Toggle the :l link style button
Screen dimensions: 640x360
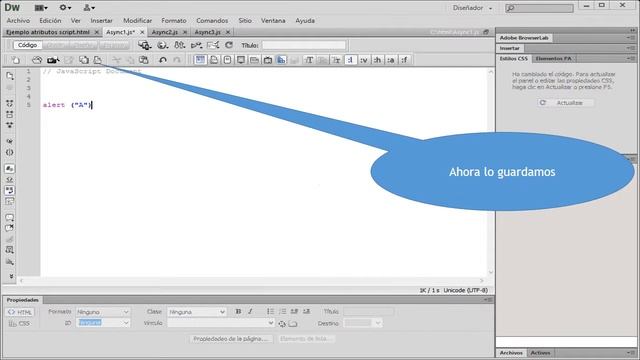[x=350, y=60]
